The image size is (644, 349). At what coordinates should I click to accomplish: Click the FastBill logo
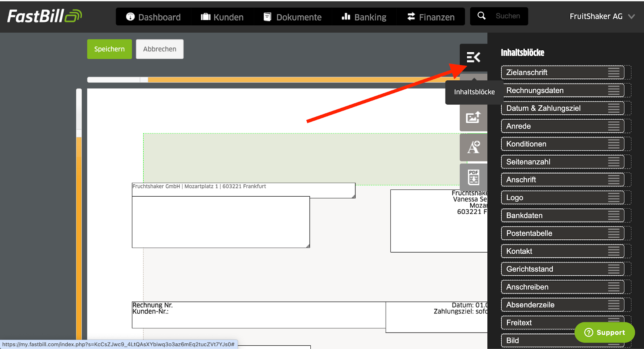point(44,16)
